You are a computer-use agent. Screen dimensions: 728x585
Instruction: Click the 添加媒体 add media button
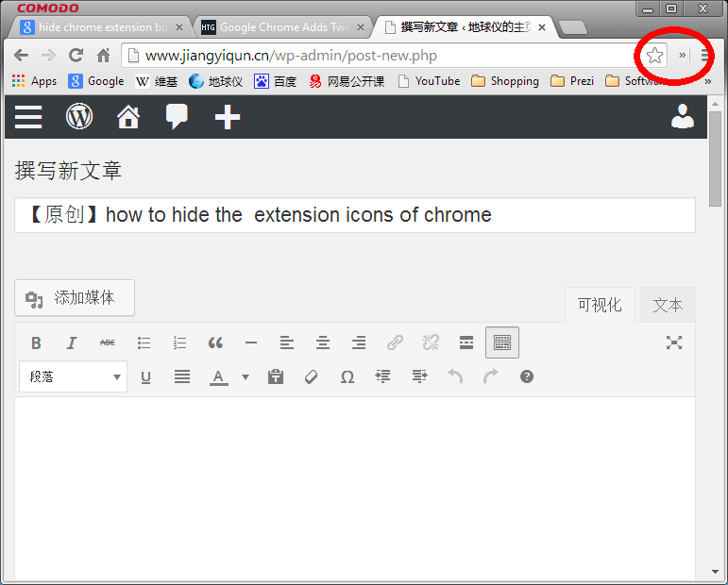pyautogui.click(x=75, y=298)
